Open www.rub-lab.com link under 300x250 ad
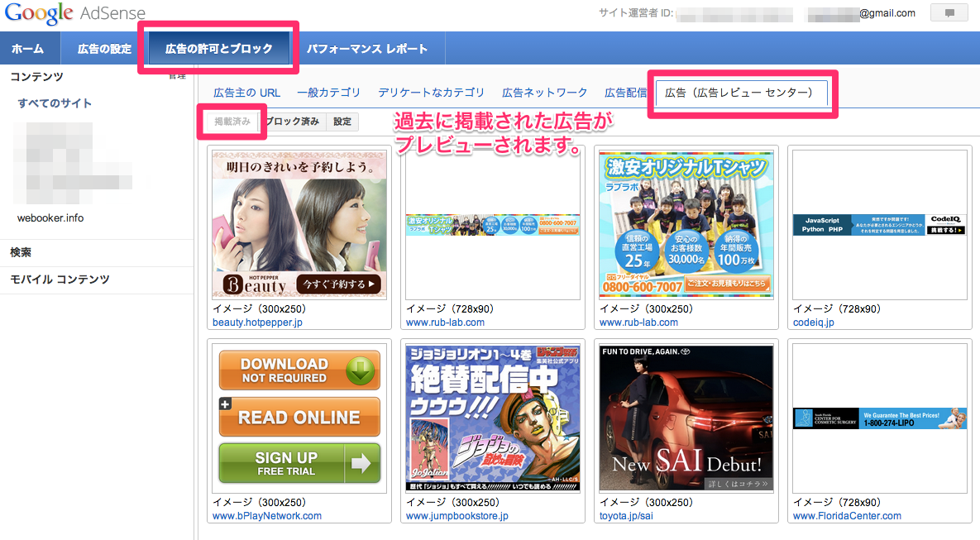 (638, 323)
